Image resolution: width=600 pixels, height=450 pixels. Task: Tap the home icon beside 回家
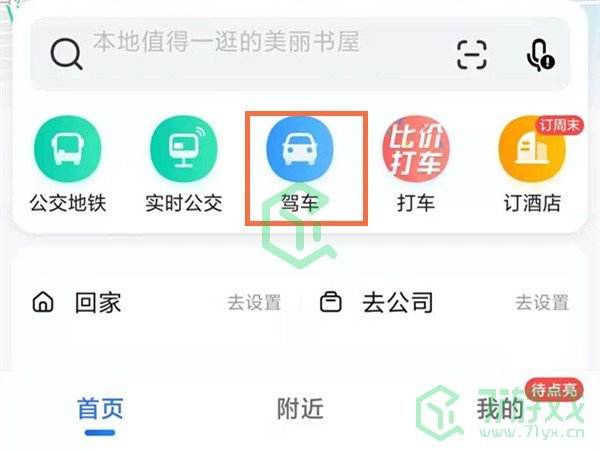[43, 302]
